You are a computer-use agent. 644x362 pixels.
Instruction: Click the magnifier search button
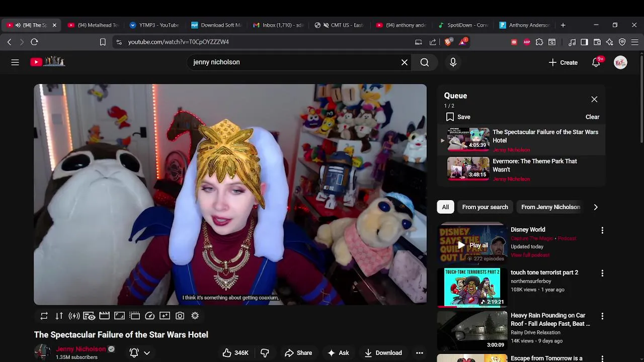(x=425, y=62)
